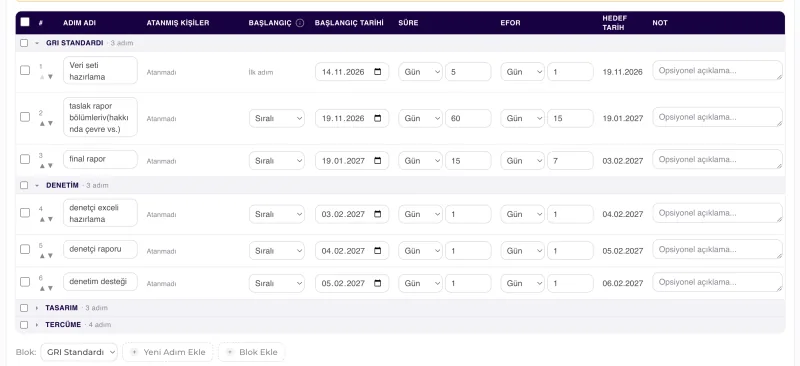Open the Blok 'GRI Standardı' dropdown

(79, 352)
